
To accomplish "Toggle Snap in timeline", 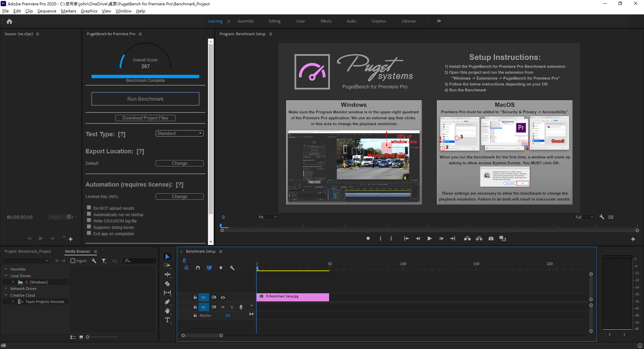I will pyautogui.click(x=198, y=268).
